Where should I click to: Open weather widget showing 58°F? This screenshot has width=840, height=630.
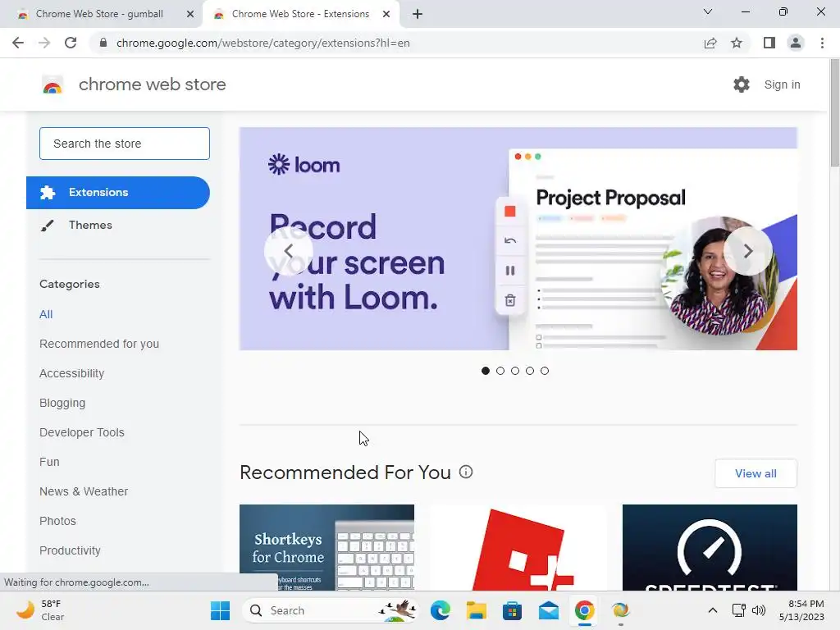pyautogui.click(x=41, y=610)
